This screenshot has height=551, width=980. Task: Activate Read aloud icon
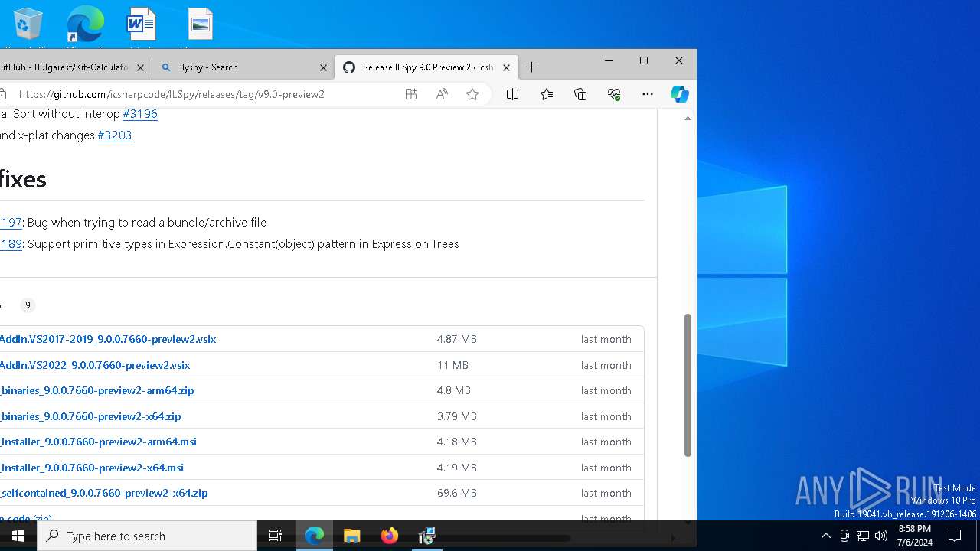click(x=442, y=94)
